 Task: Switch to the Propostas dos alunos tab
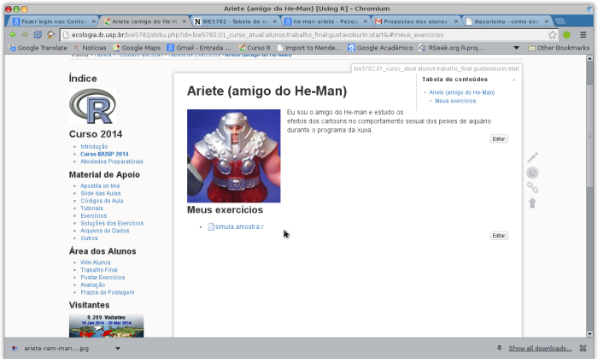coord(413,21)
